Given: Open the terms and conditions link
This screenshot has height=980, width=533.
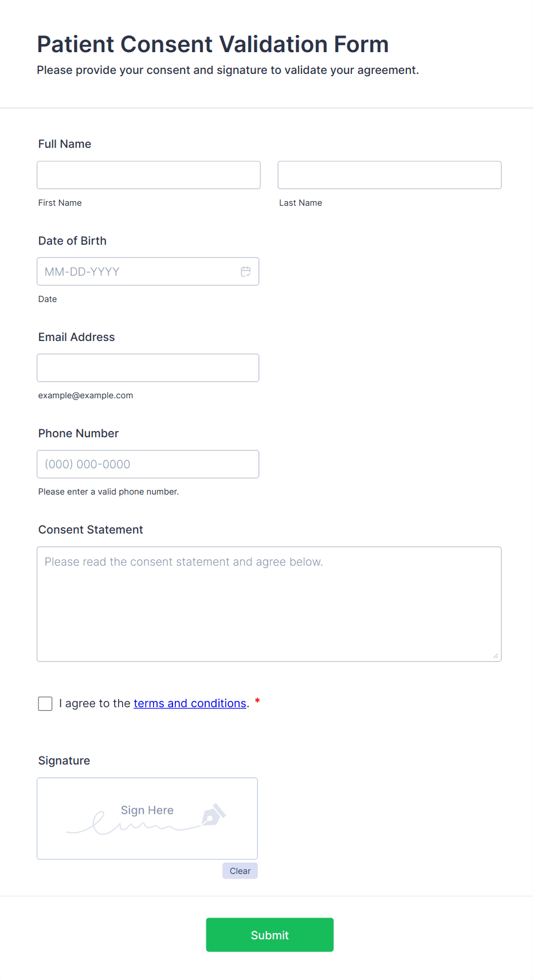Looking at the screenshot, I should [x=190, y=703].
